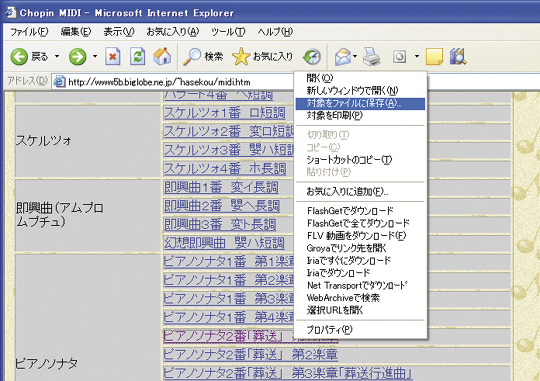Image resolution: width=540 pixels, height=381 pixels.
Task: Open Search using the magnifying glass icon
Action: coord(191,56)
